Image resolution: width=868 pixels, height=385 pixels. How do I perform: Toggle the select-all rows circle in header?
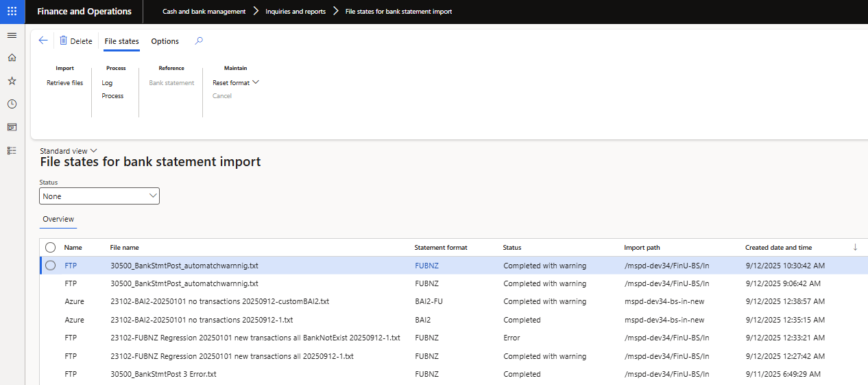tap(50, 248)
